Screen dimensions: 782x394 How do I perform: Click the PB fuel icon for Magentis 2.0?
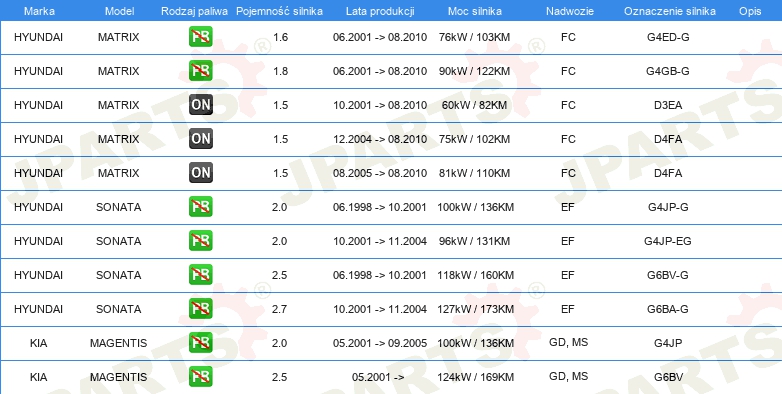tap(200, 343)
